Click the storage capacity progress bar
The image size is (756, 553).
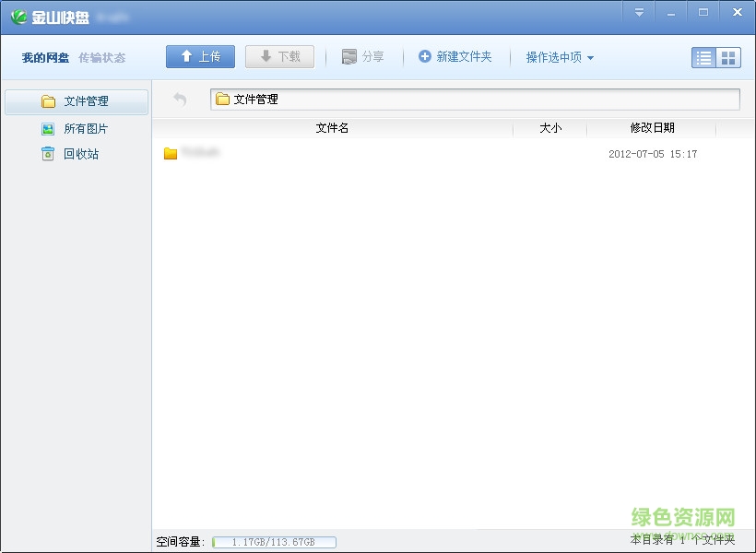273,542
